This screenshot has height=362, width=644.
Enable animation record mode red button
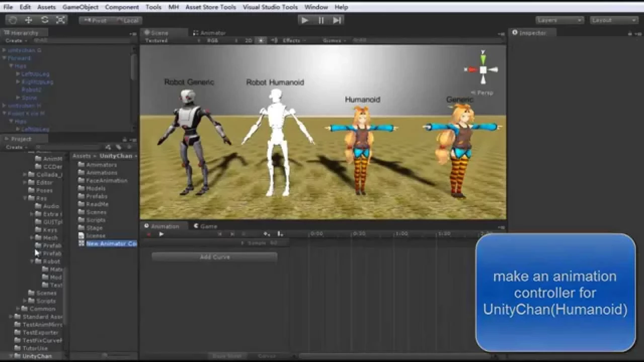[x=149, y=234]
